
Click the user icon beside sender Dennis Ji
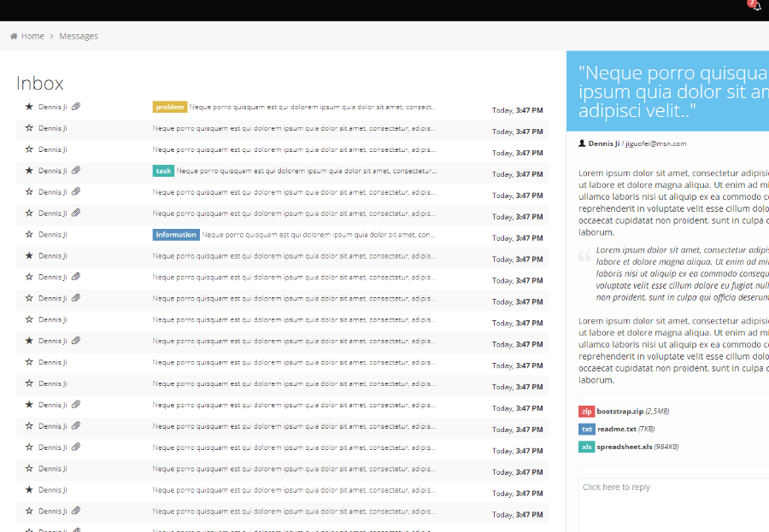[x=583, y=143]
